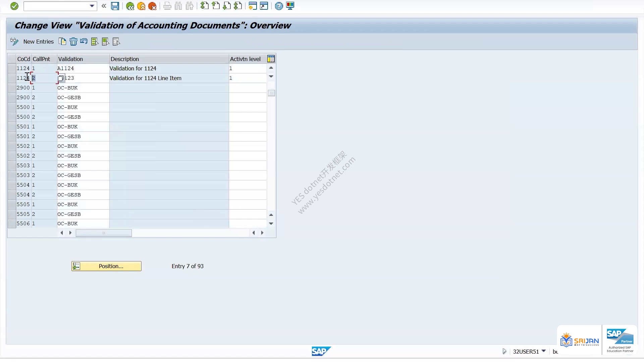Viewport: 644px width, 362px height.
Task: Click the Validation column header
Action: point(83,59)
